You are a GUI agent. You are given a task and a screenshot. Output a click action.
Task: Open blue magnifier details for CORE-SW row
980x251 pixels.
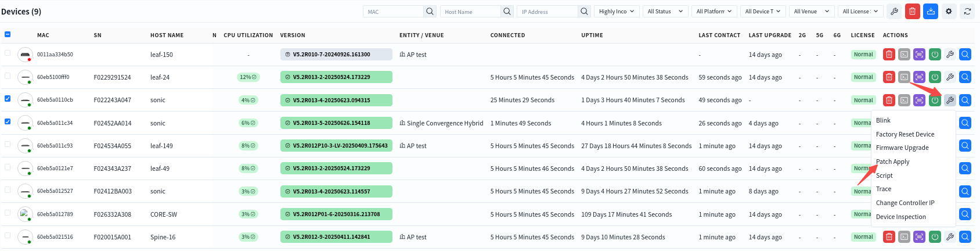[965, 214]
